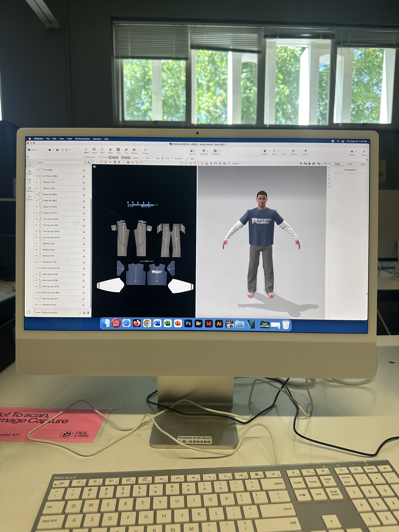Activate the Pen tool
The height and width of the screenshot is (532, 399).
[126, 150]
